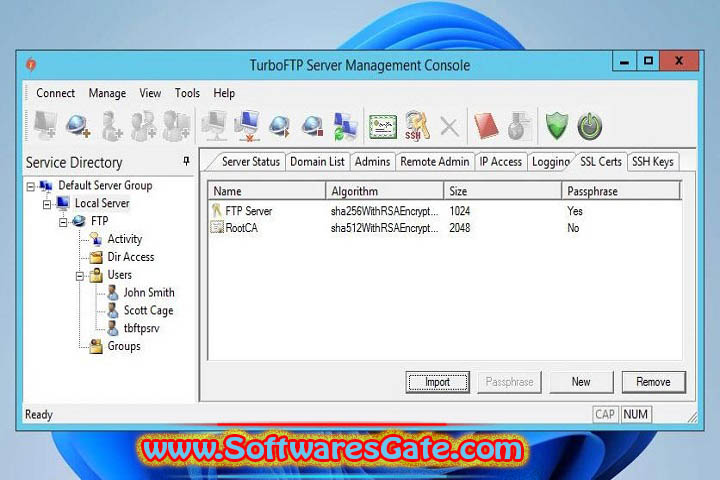
Task: Click the stop domain globe with red square
Action: [312, 126]
